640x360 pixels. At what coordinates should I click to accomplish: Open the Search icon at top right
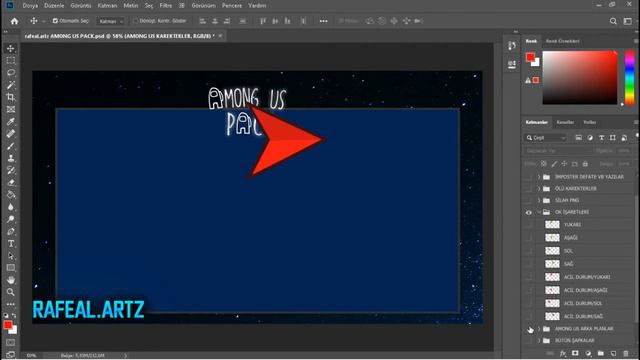click(x=613, y=21)
